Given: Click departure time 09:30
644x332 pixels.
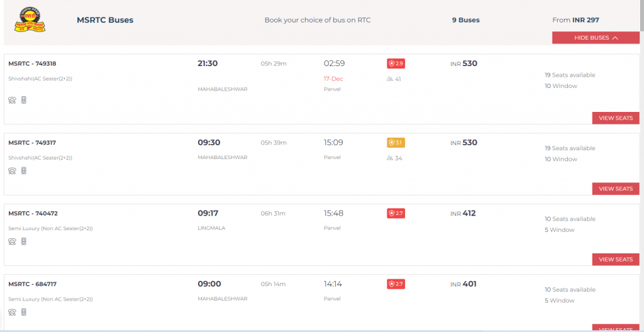Looking at the screenshot, I should pyautogui.click(x=209, y=143).
